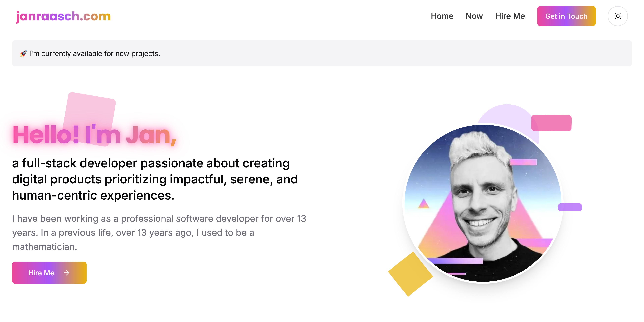Viewport: 644px width, 322px height.
Task: Select Home in the navigation bar
Action: [x=442, y=16]
